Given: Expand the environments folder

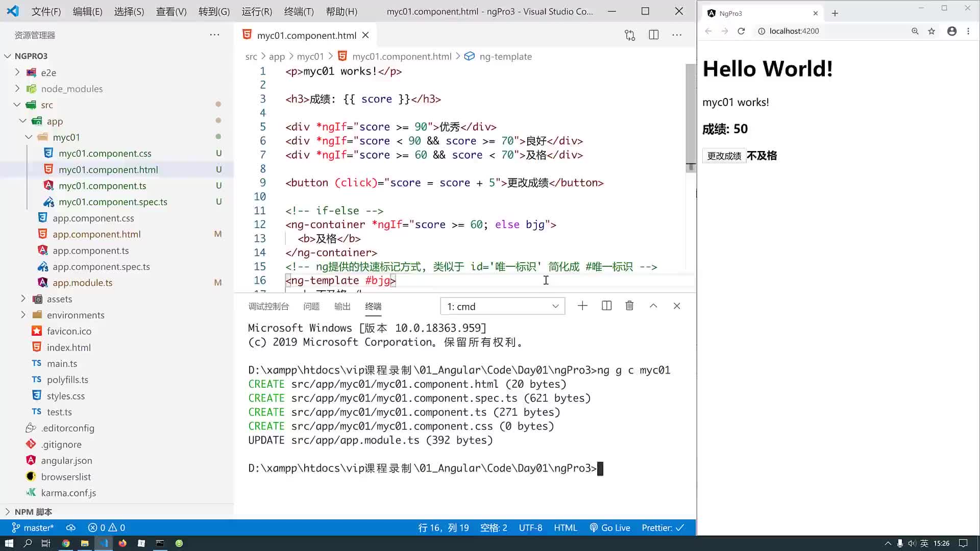Looking at the screenshot, I should pos(23,315).
